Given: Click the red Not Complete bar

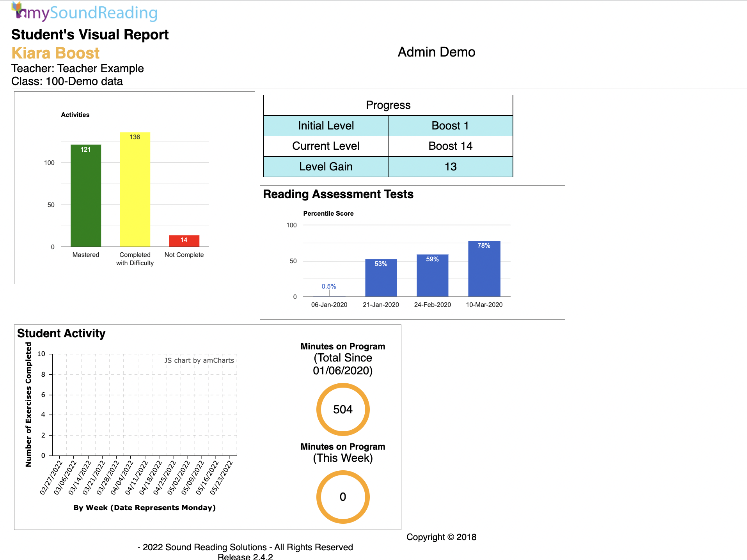Looking at the screenshot, I should (x=184, y=241).
